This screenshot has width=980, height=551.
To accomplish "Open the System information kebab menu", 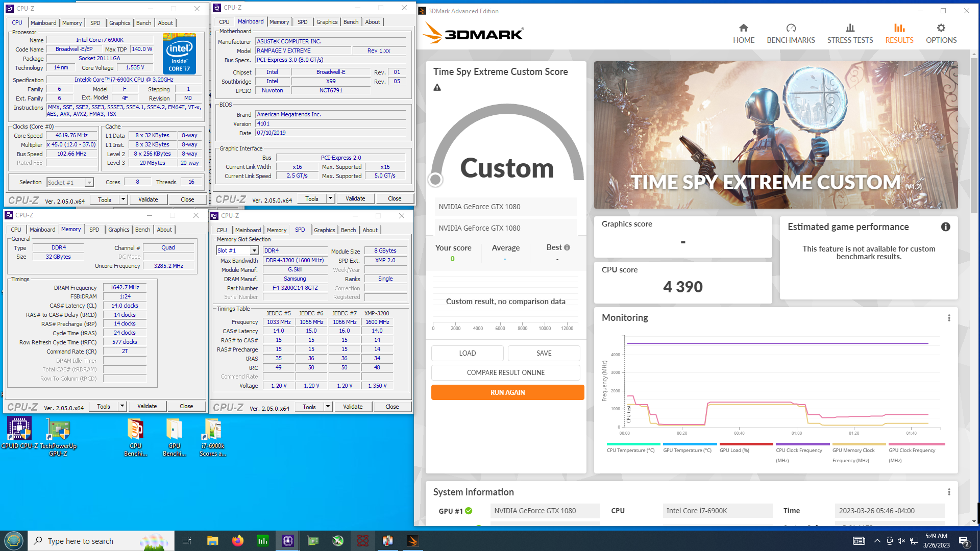I will coord(949,492).
